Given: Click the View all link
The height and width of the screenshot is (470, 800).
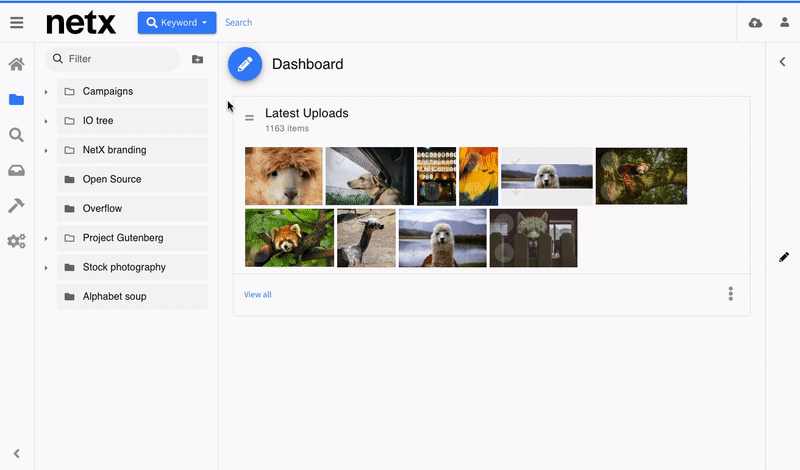Looking at the screenshot, I should pos(257,295).
